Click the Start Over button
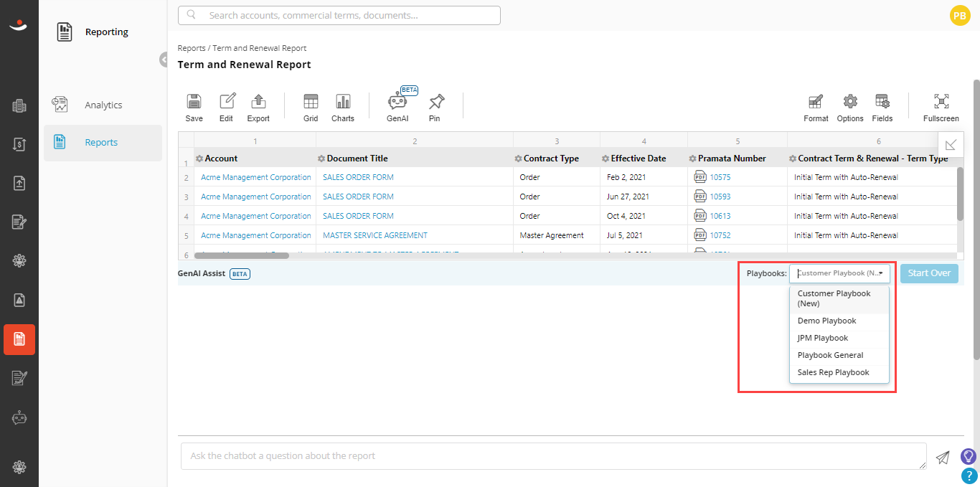 pos(929,273)
